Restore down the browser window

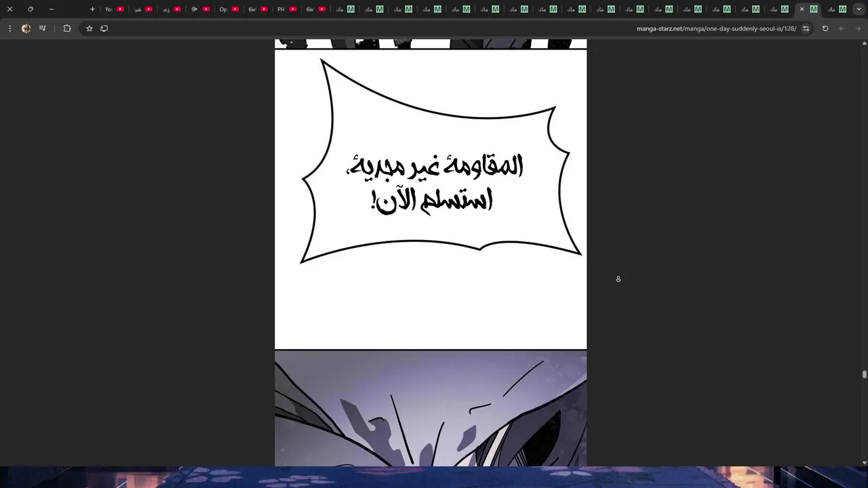[x=31, y=9]
